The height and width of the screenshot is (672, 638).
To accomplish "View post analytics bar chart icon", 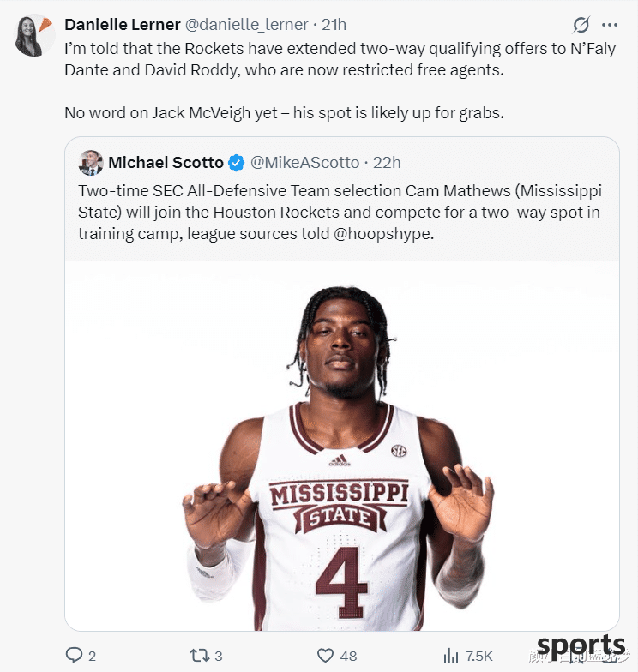I will click(x=451, y=655).
